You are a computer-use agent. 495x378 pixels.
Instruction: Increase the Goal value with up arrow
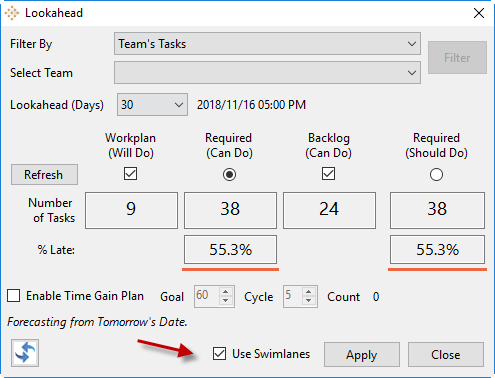(x=226, y=292)
